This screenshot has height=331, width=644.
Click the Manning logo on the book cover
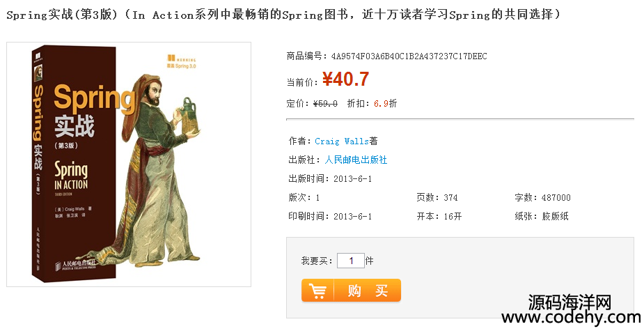[181, 59]
